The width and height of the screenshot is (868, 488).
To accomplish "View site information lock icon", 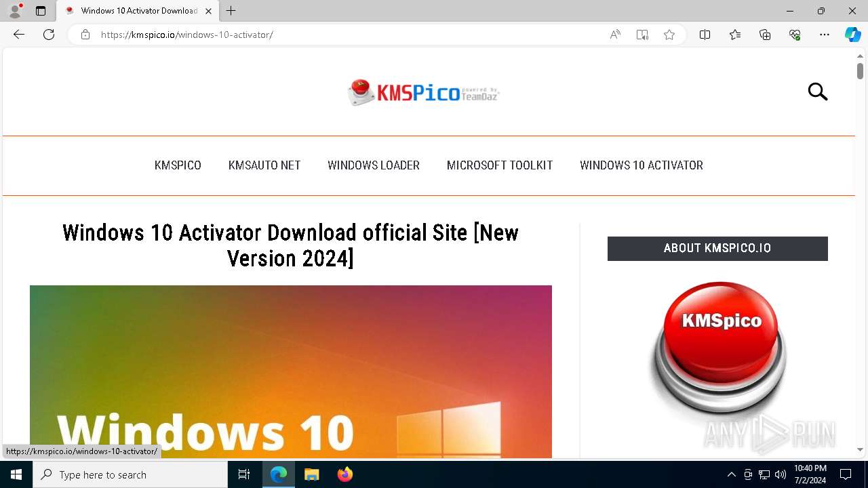I will click(85, 35).
